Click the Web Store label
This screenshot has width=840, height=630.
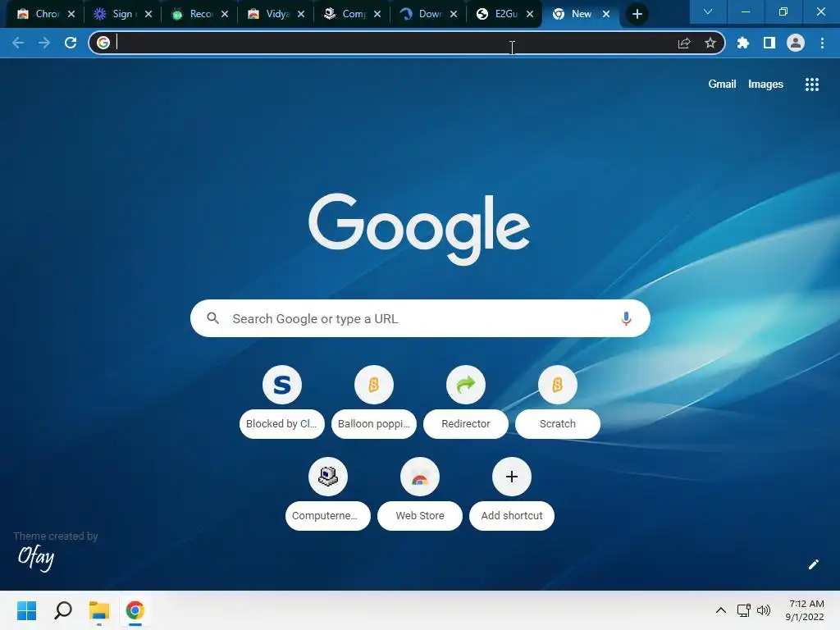point(420,516)
